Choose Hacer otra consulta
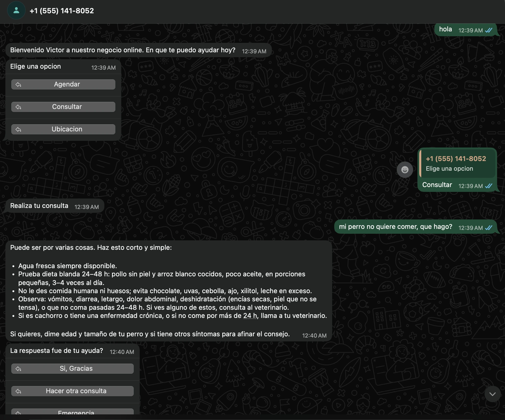This screenshot has width=505, height=420. [x=72, y=391]
